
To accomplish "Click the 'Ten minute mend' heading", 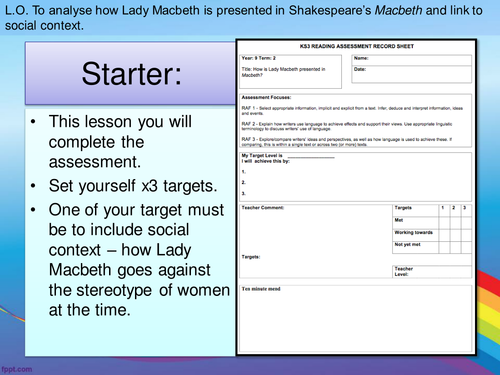I will [x=261, y=289].
